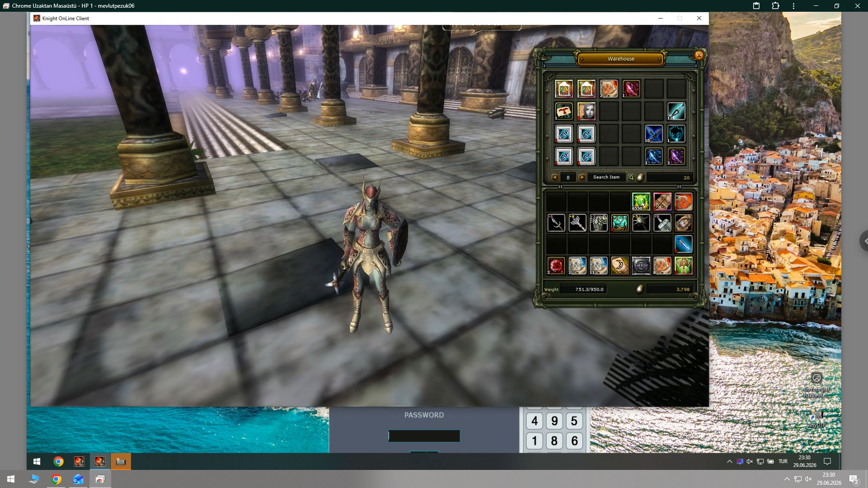Screen dimensions: 868x488
Task: Show hidden icons in local system tray
Action: coord(787,479)
